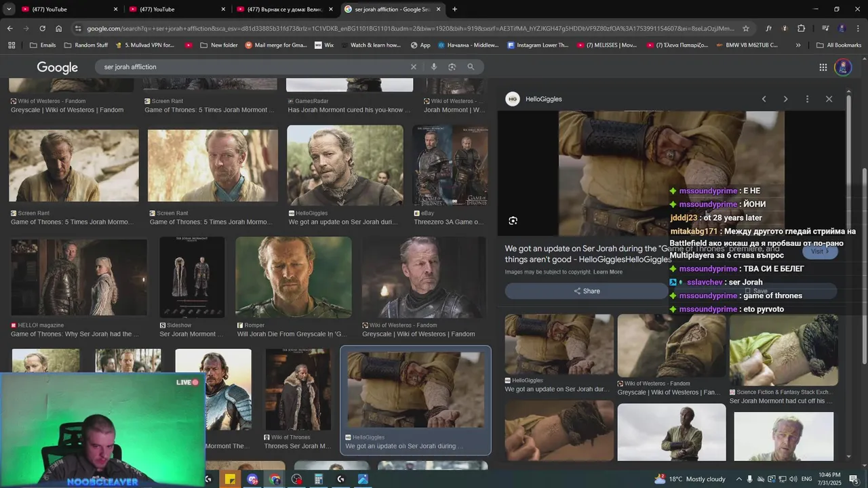868x488 pixels.
Task: Open the tab search dropdown arrow
Action: pyautogui.click(x=9, y=9)
